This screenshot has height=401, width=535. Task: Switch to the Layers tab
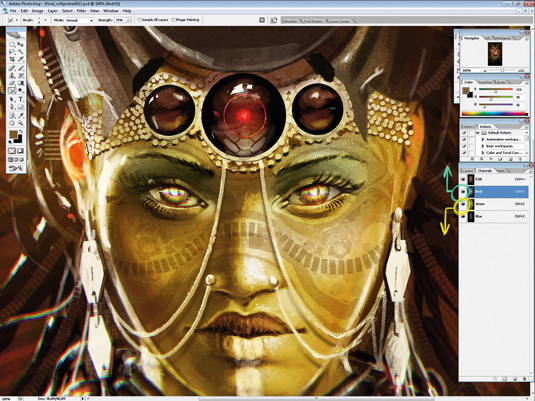468,171
